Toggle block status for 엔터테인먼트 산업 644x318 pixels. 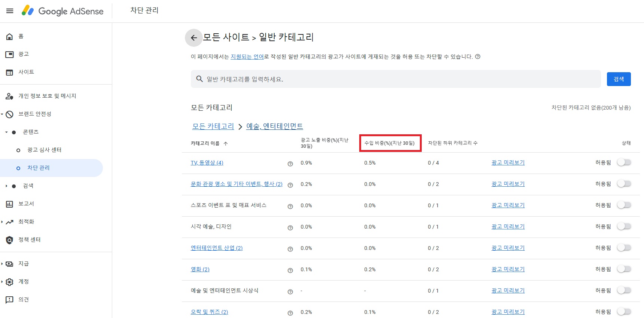(x=624, y=248)
